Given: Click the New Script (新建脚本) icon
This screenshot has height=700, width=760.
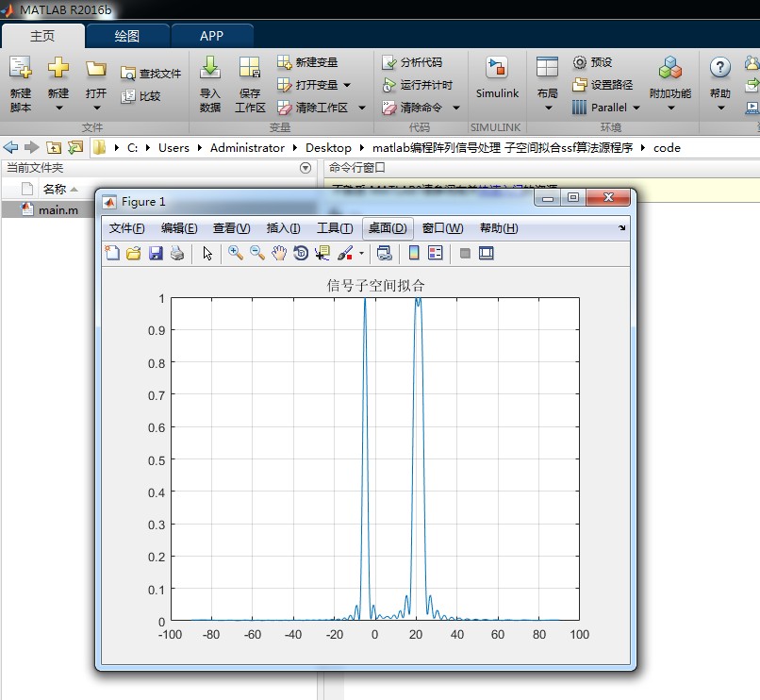Looking at the screenshot, I should [21, 68].
